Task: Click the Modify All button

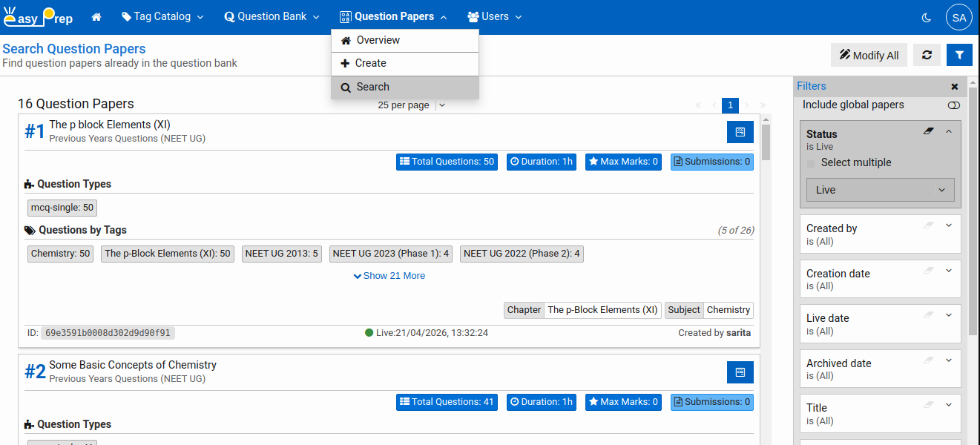Action: (x=869, y=55)
